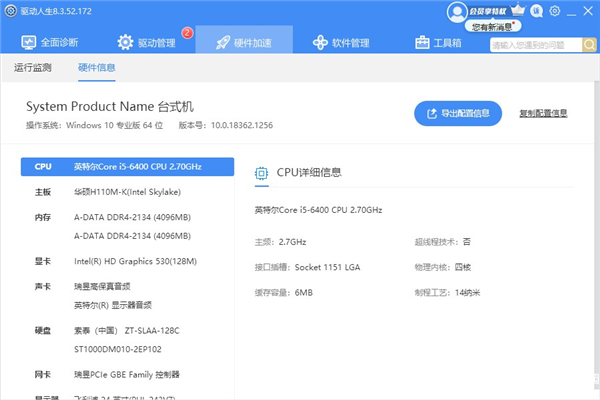
Task: Click the 会员享特权 label
Action: pos(488,11)
